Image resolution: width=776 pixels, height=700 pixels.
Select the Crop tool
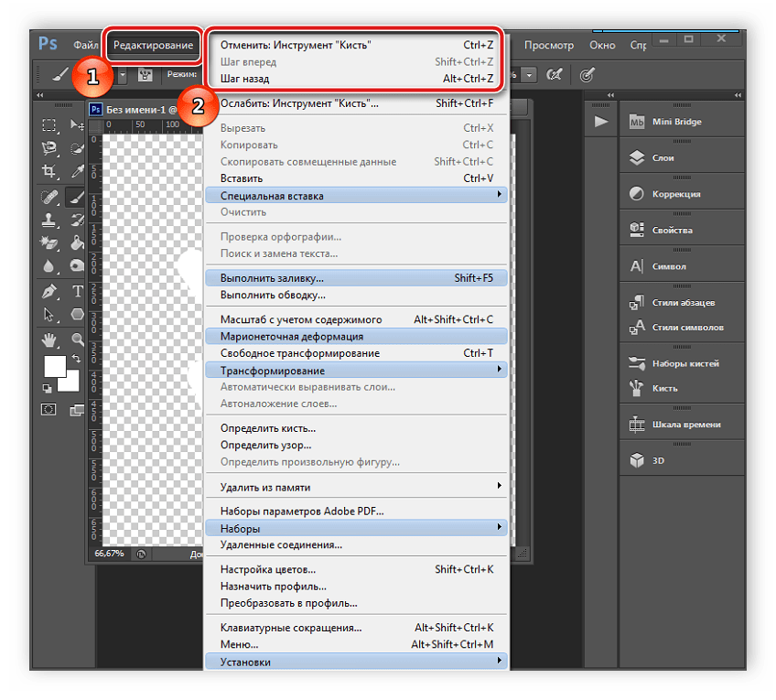[x=49, y=171]
